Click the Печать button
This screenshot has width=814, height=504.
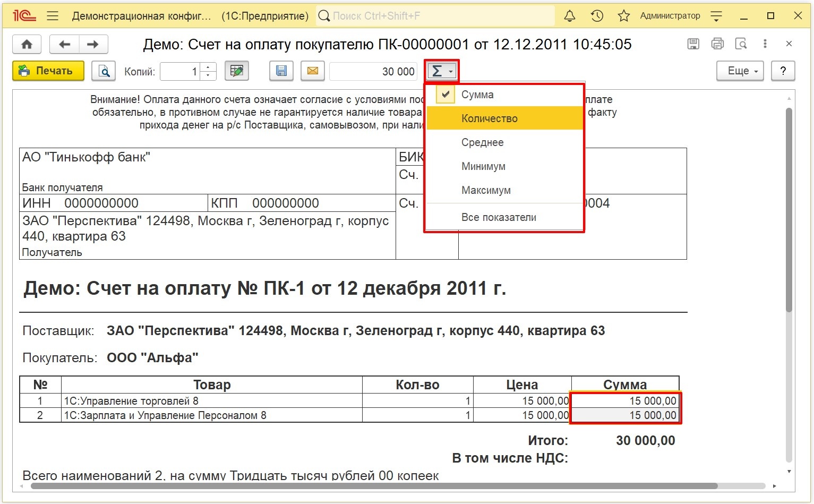click(48, 71)
